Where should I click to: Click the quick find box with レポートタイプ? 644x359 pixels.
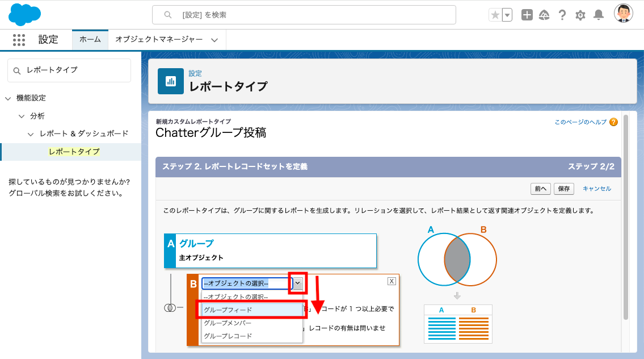[x=69, y=70]
